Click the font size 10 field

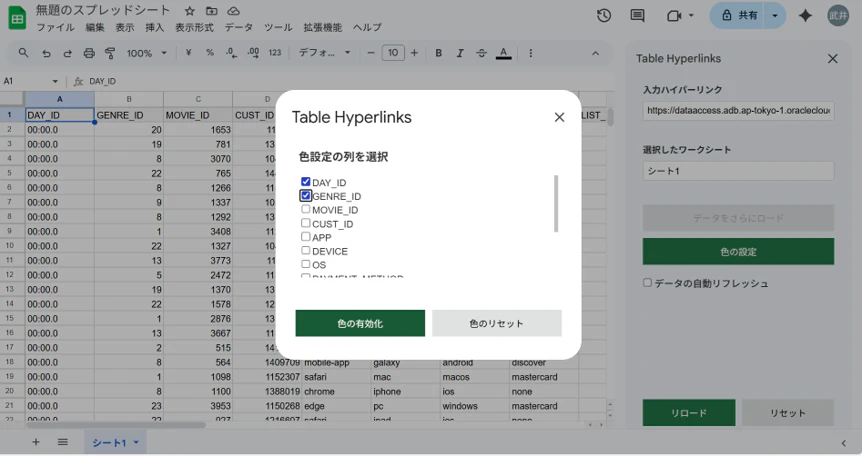point(393,53)
